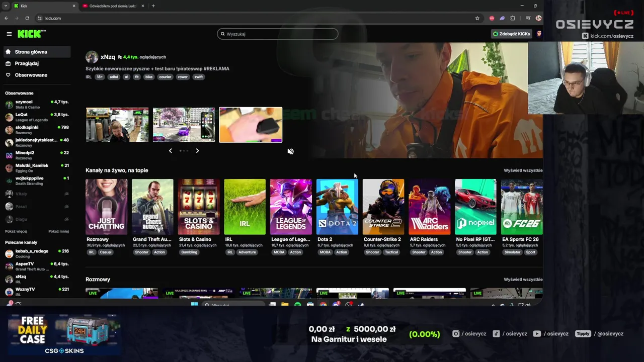
Task: Open the browser extensions puzzle icon
Action: click(513, 18)
